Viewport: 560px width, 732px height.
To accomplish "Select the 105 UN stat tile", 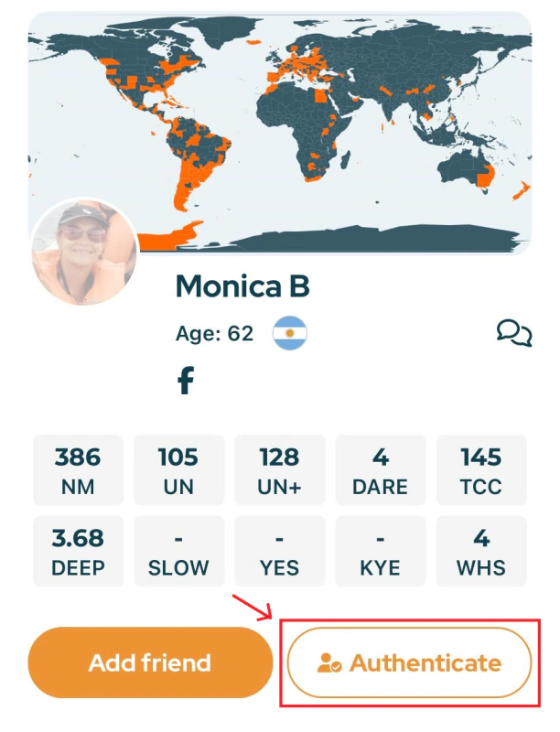I will tap(178, 470).
